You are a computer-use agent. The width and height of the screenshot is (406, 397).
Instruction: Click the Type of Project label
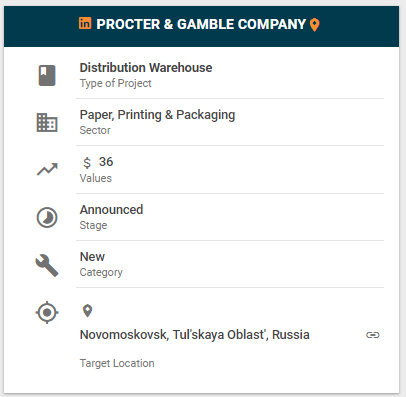coord(115,83)
